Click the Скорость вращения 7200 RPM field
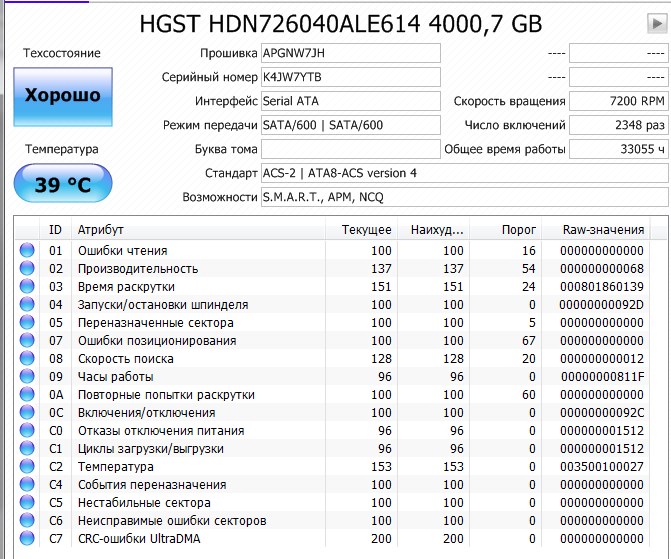The image size is (671, 559). (618, 101)
